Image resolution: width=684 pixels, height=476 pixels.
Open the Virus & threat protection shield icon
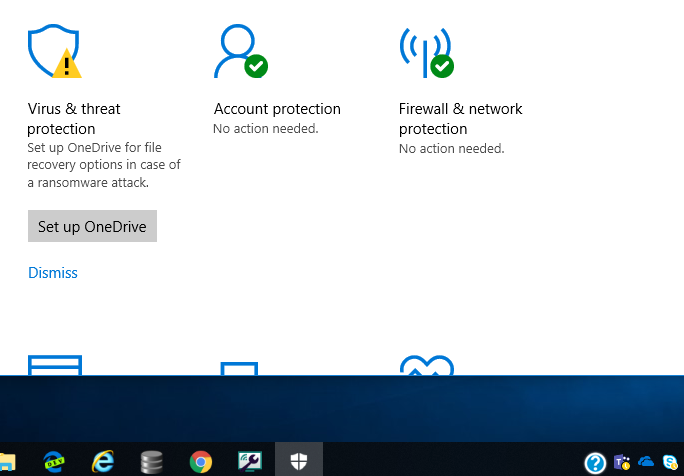pyautogui.click(x=55, y=51)
